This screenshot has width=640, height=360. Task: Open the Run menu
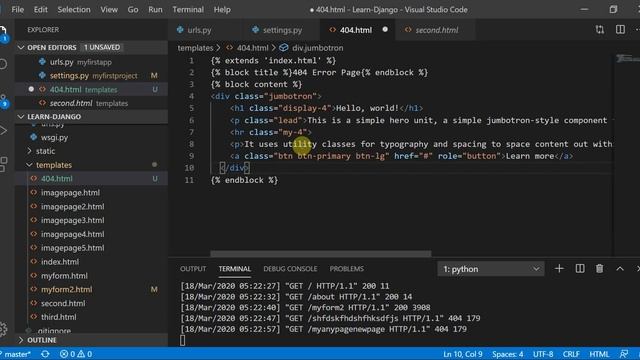pos(155,9)
